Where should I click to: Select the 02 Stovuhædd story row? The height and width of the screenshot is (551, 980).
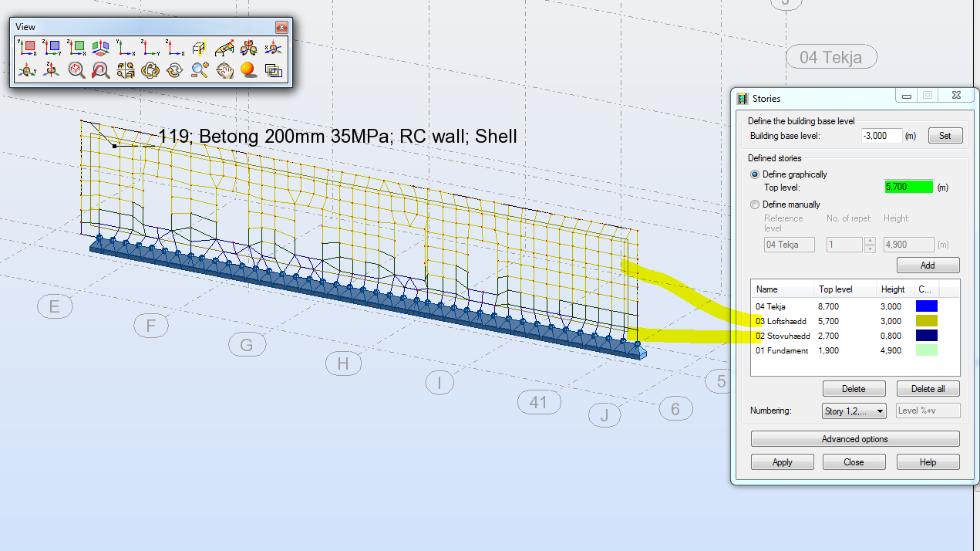pos(783,336)
